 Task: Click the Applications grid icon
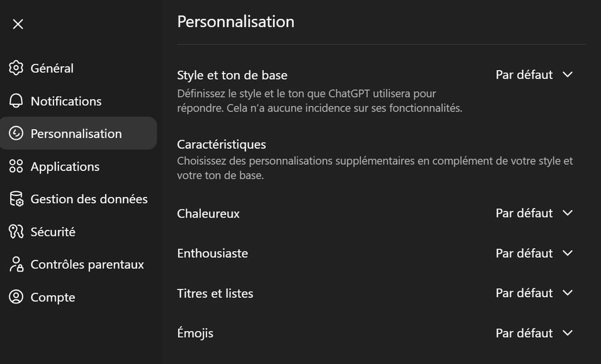click(x=16, y=166)
